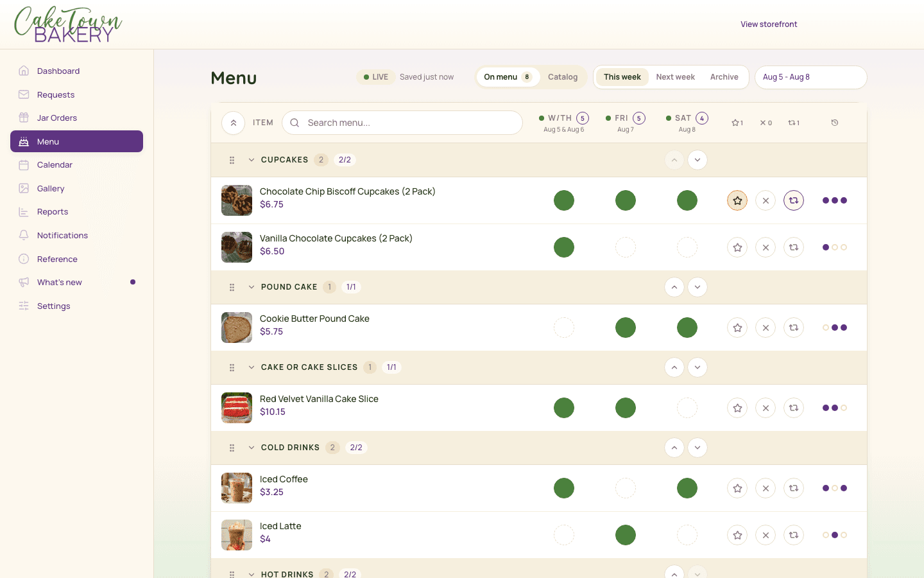Open the Archive tab
This screenshot has height=578, width=924.
tap(724, 77)
